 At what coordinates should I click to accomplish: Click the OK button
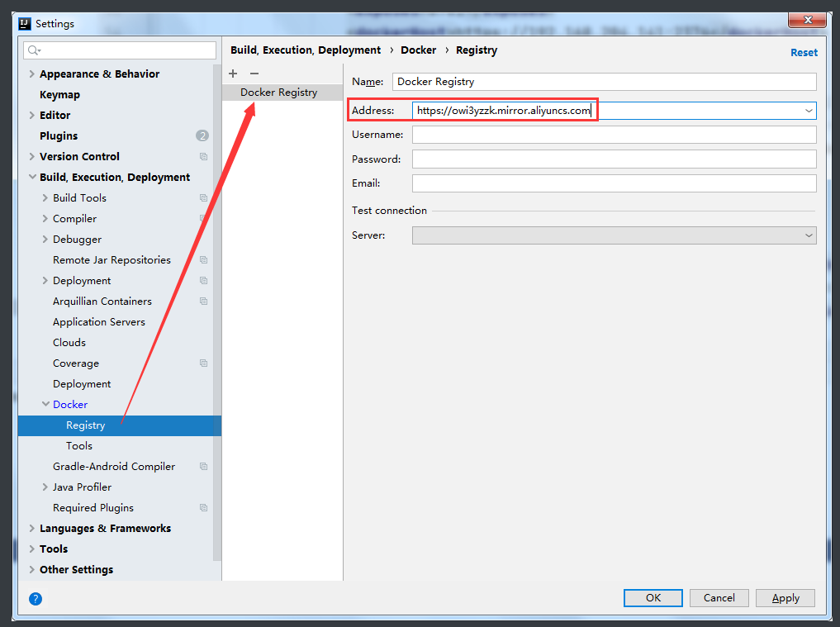[x=653, y=598]
